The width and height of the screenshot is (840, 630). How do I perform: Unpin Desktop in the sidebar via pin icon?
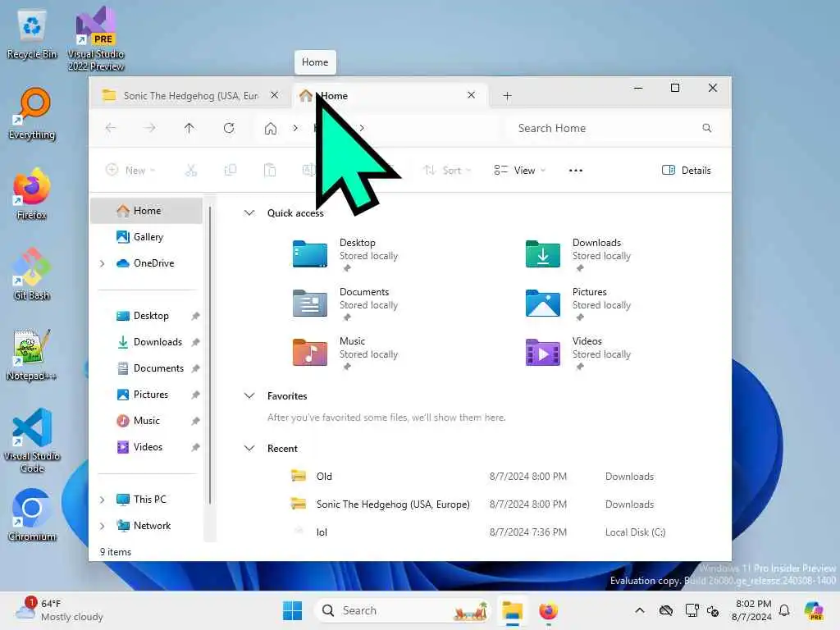click(195, 316)
